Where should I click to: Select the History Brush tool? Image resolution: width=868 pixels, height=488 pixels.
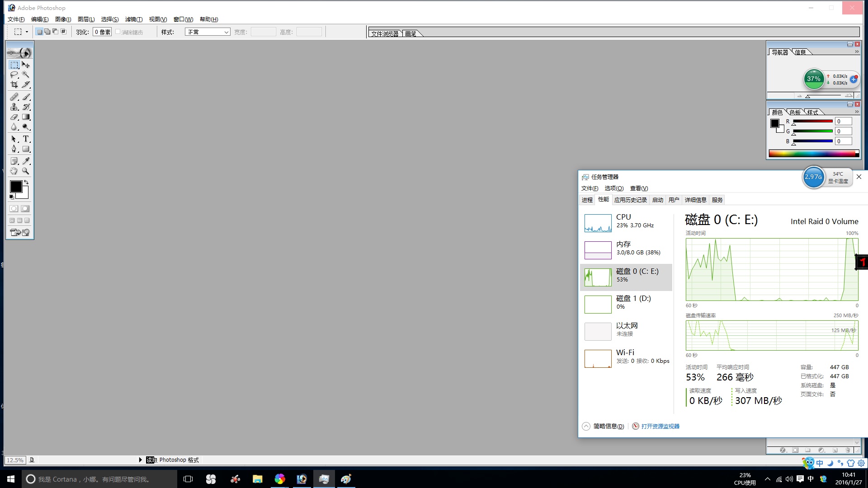coord(26,107)
